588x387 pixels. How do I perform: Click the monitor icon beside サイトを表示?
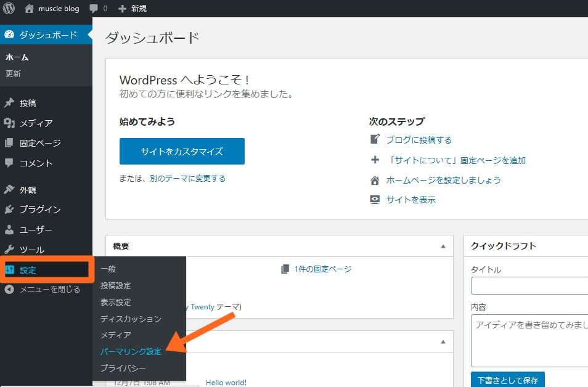[x=375, y=200]
